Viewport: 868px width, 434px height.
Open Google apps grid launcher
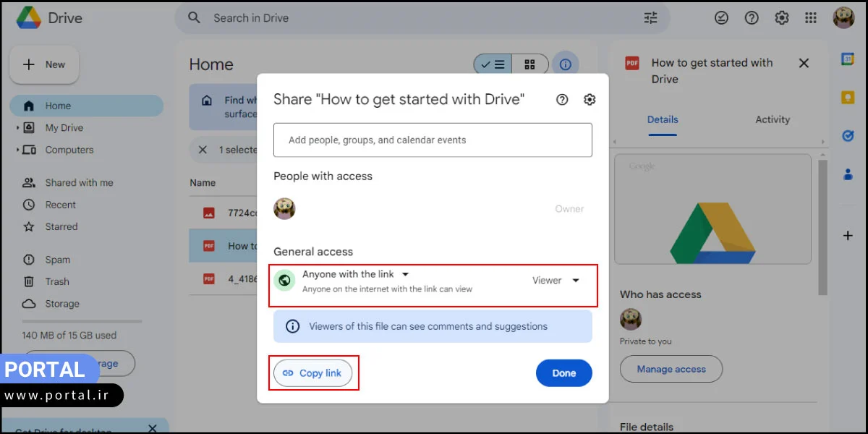[x=812, y=18]
